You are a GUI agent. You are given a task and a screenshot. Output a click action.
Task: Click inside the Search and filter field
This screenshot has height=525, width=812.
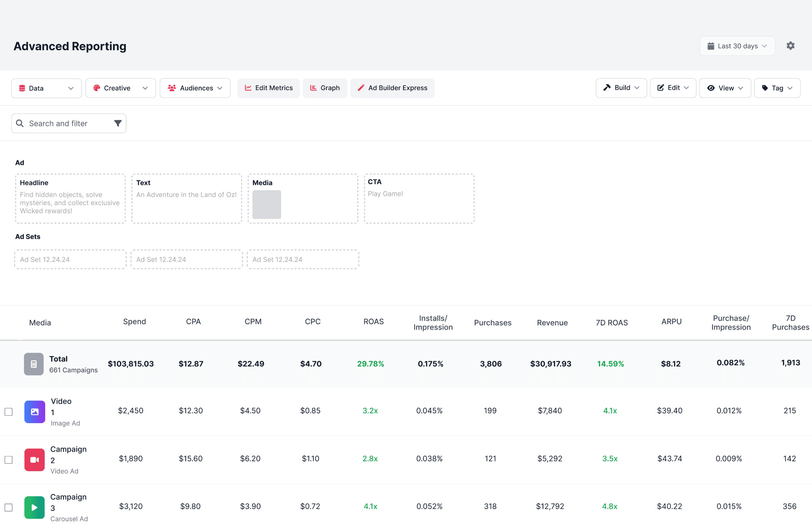pos(58,123)
